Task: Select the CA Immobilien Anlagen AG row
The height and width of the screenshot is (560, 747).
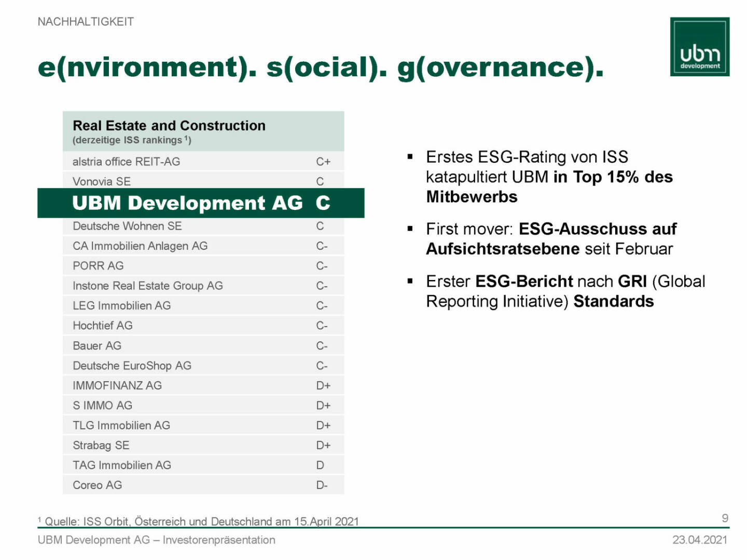Action: coord(203,246)
